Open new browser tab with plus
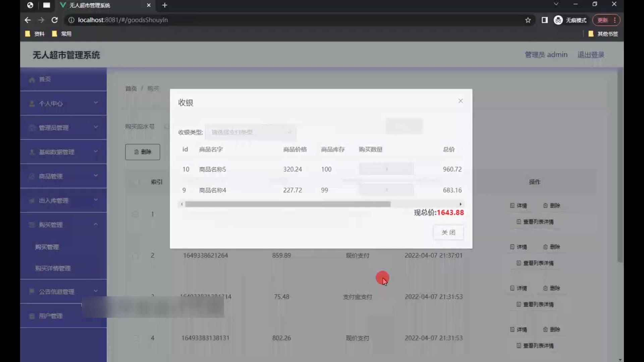The image size is (644, 362). coord(164,5)
